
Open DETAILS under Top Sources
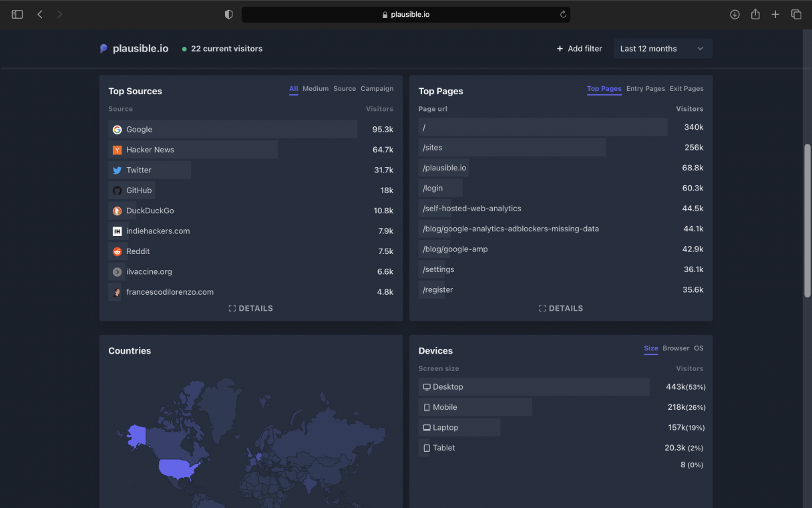tap(251, 309)
